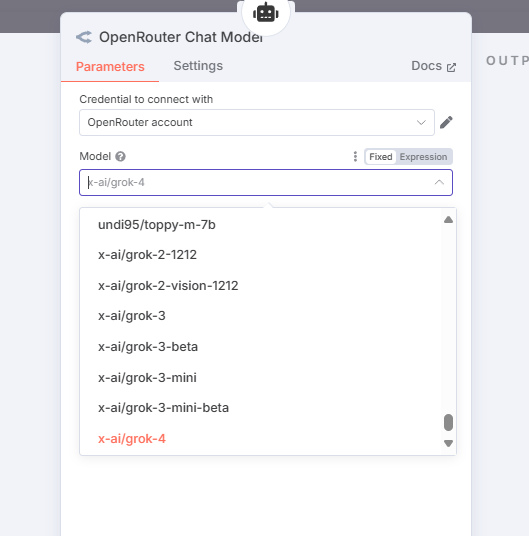Viewport: 529px width, 536px height.
Task: Open the three-dot Model options menu
Action: click(x=355, y=157)
